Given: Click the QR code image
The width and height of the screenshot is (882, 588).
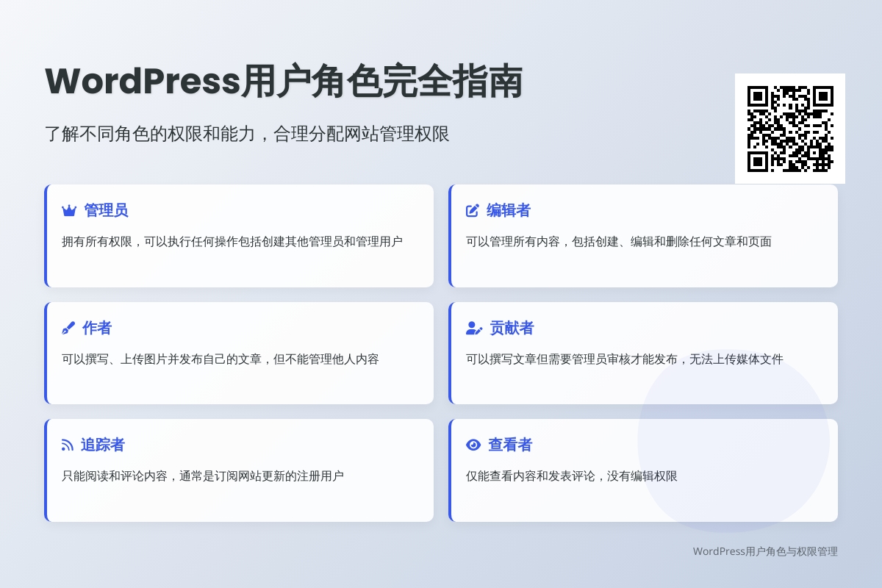Looking at the screenshot, I should [790, 129].
